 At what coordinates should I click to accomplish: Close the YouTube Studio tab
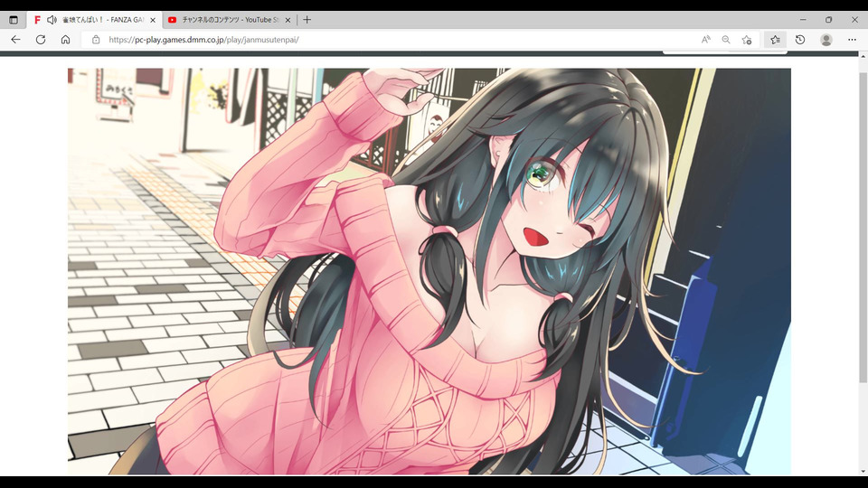288,20
